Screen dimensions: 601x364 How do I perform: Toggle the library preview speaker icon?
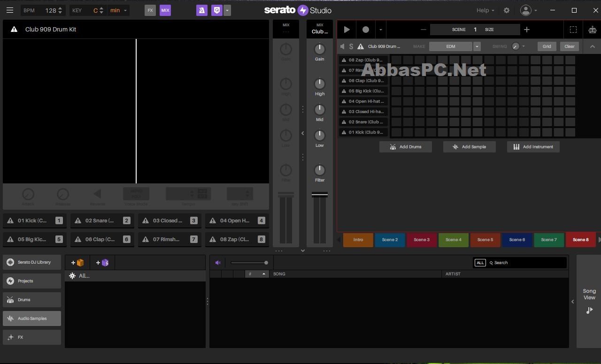(x=218, y=263)
